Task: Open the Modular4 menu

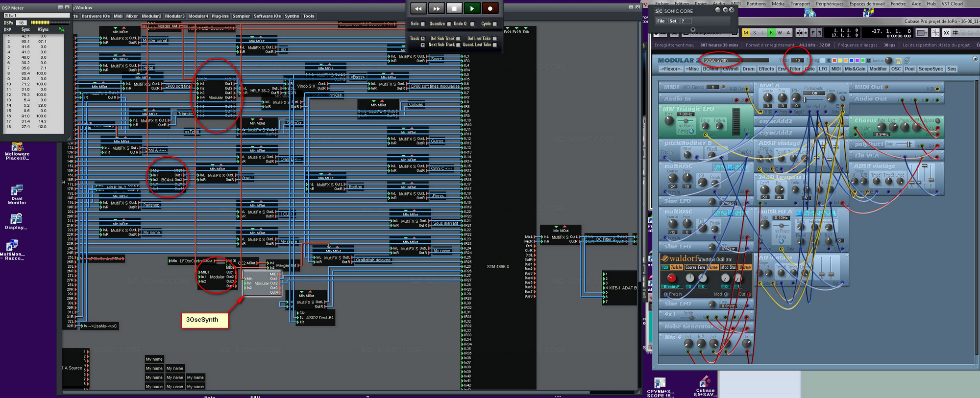Action: (198, 16)
